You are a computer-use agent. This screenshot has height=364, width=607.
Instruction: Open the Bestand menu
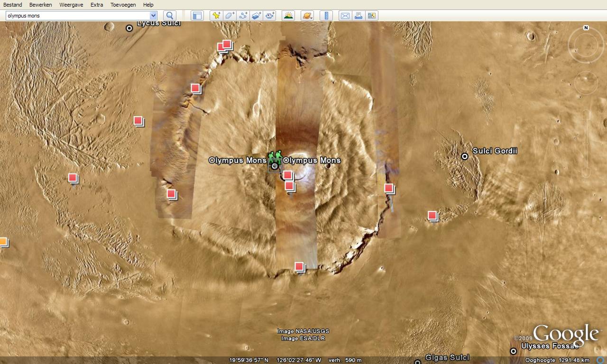(13, 5)
